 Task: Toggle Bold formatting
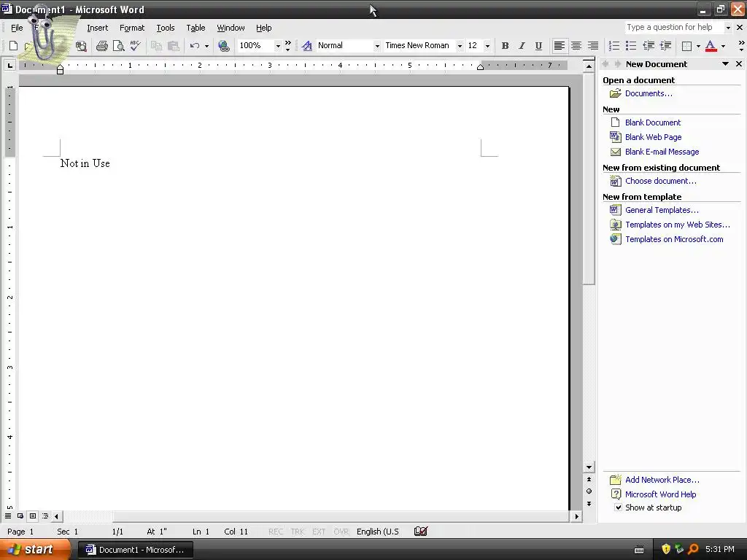point(505,46)
